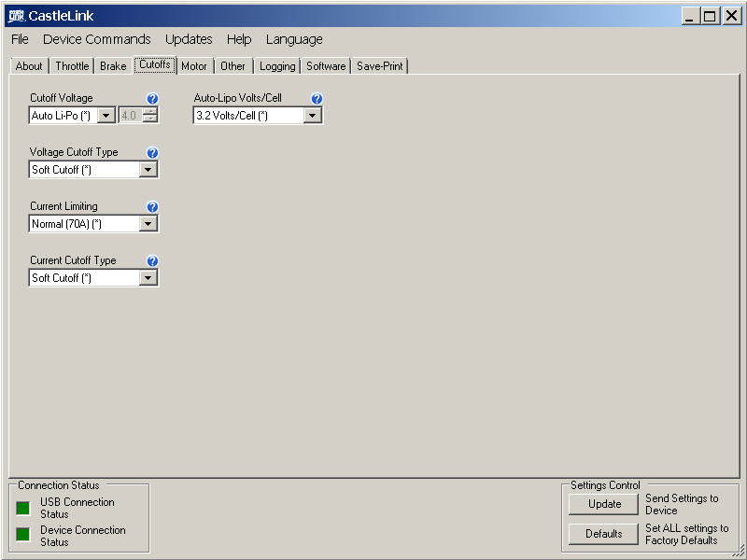Expand the Voltage Cutoff Type dropdown

(x=148, y=170)
